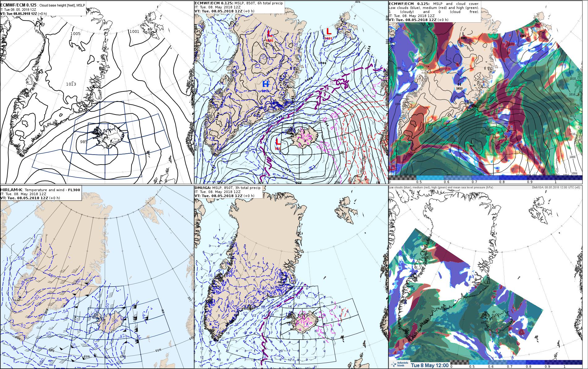This screenshot has width=588, height=369.
Task: Click the 'Tue 8 May 12:00' timestamp
Action: (430, 365)
